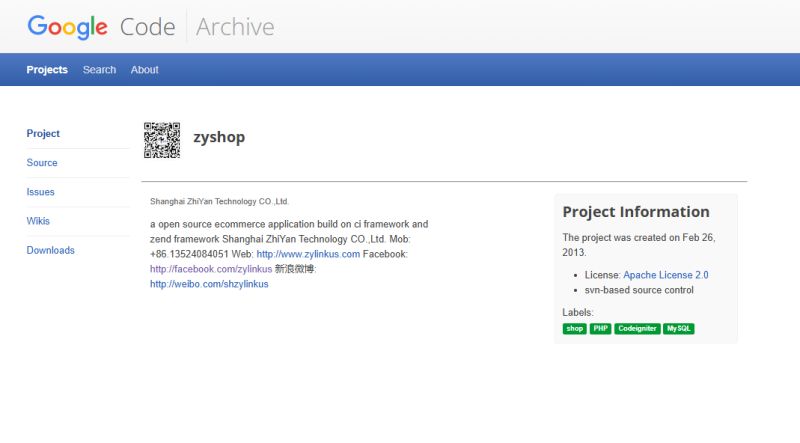Click the shop label tag
Viewport: 800px width, 443px height.
(574, 329)
